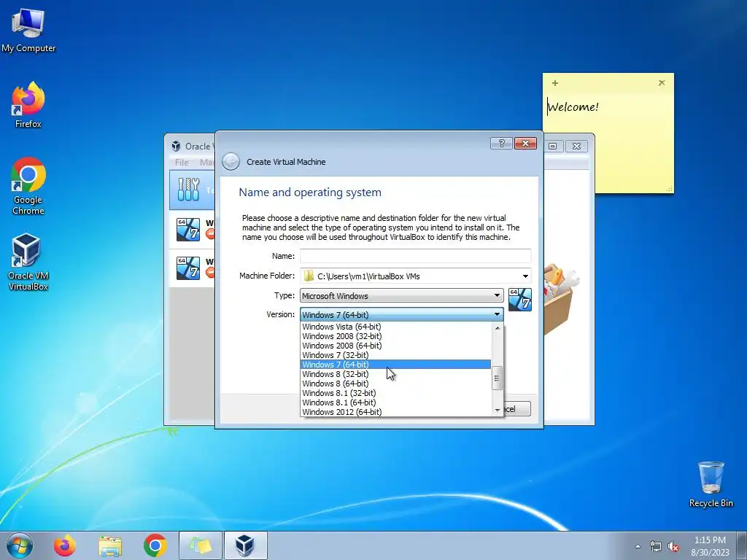Open the Recycle Bin
Viewport: 747px width, 560px height.
coord(711,484)
